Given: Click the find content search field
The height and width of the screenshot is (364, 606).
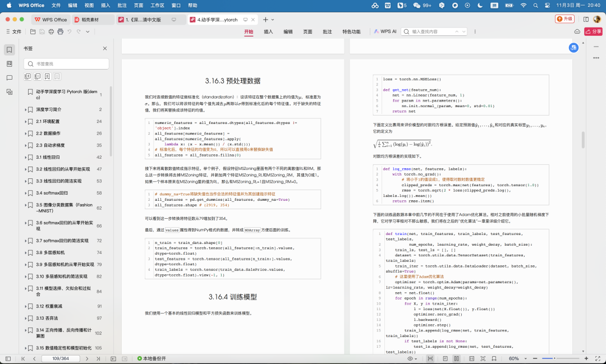Looking at the screenshot, I should click(x=434, y=31).
